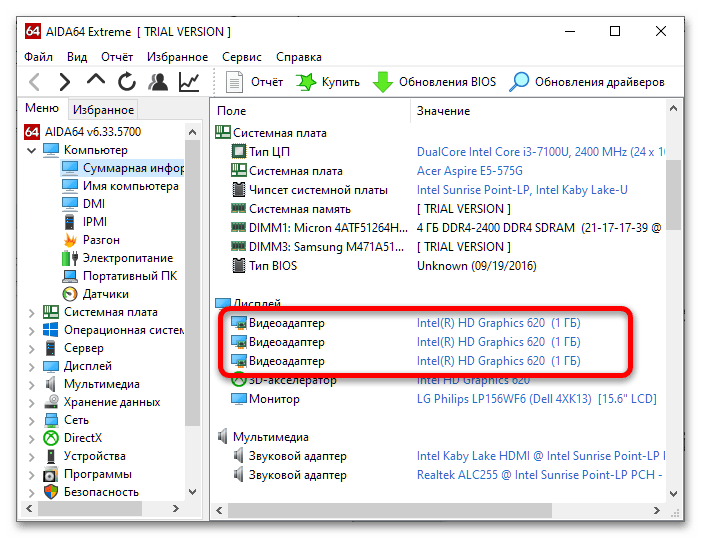Go forward with the right arrow toolbar icon
The image size is (701, 538).
[x=65, y=82]
